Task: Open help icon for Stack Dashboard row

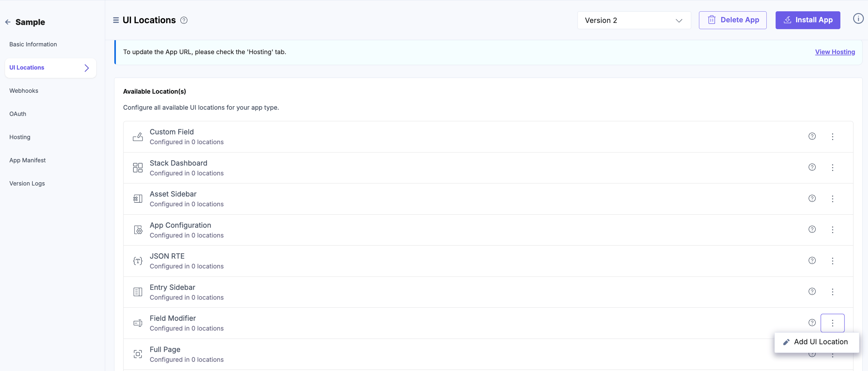Action: [812, 168]
